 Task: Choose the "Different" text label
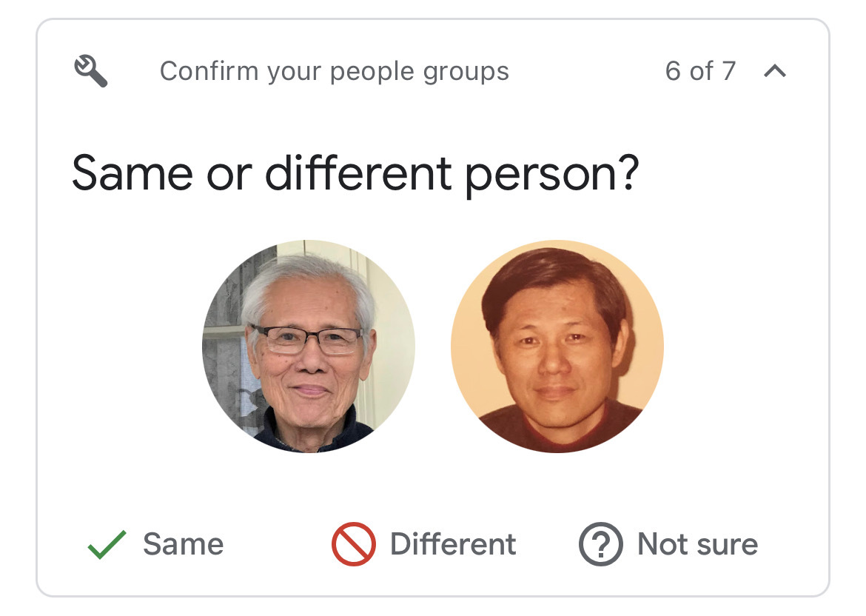pos(453,544)
